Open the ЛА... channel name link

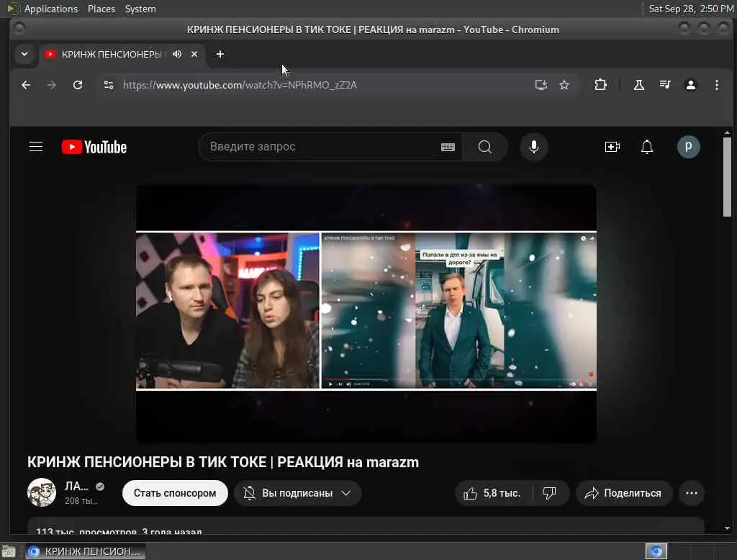(76, 486)
